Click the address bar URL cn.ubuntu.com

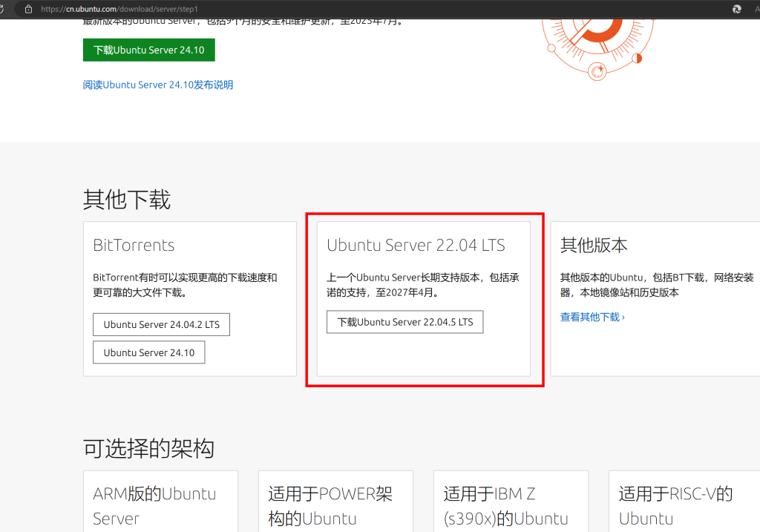point(119,9)
